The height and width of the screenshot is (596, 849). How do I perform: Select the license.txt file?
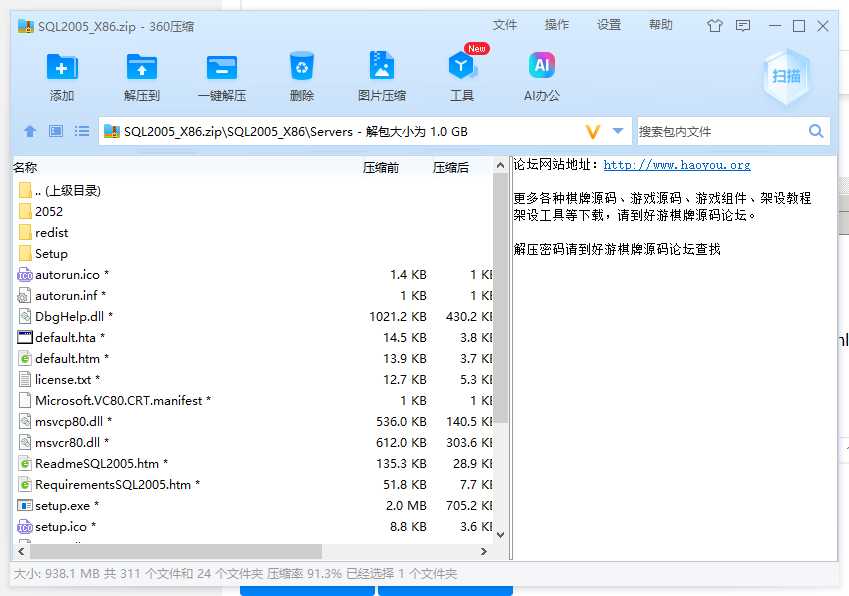point(253,380)
